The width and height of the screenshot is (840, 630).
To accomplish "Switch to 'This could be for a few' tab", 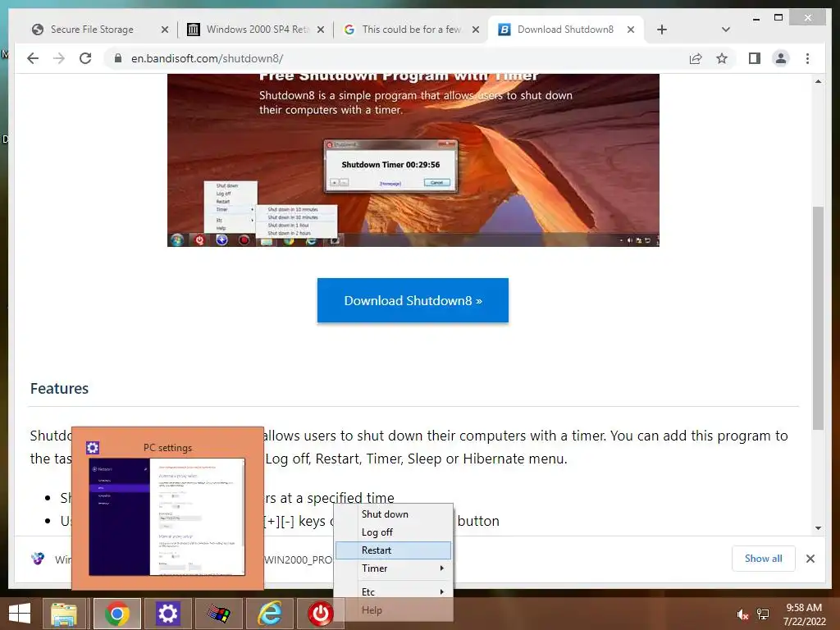I will (411, 30).
